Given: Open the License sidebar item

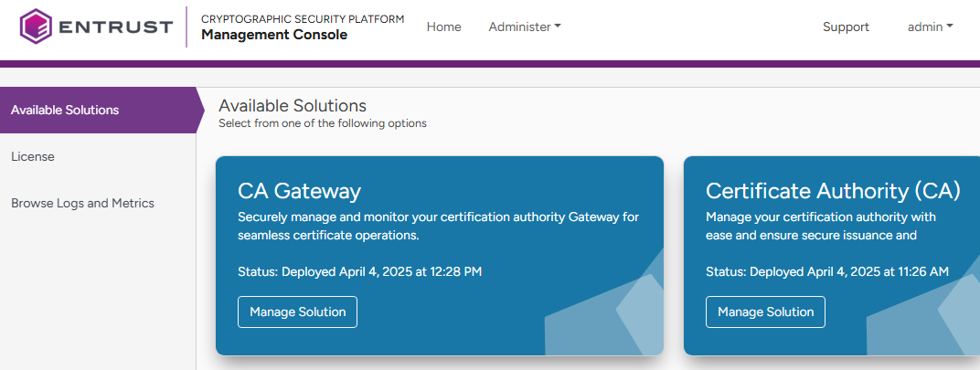Looking at the screenshot, I should 33,156.
